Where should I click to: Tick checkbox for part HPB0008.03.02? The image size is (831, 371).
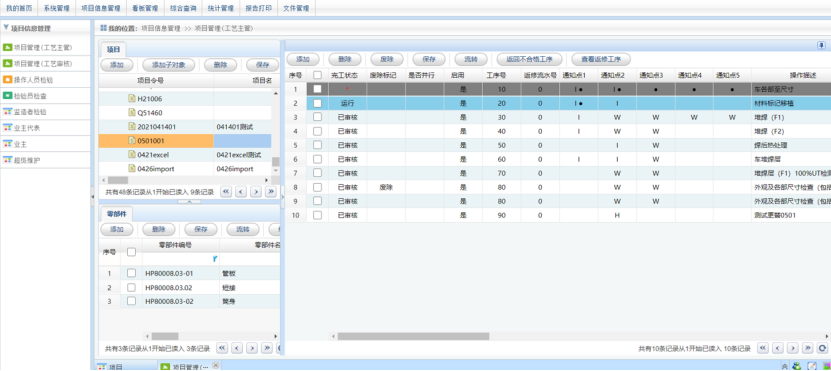(x=131, y=287)
